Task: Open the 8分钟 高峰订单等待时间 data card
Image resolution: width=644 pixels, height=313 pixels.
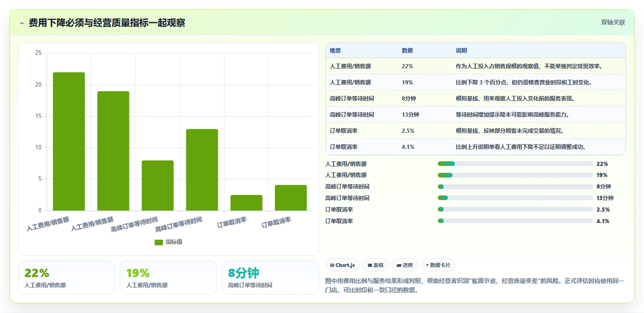Action: [270, 278]
